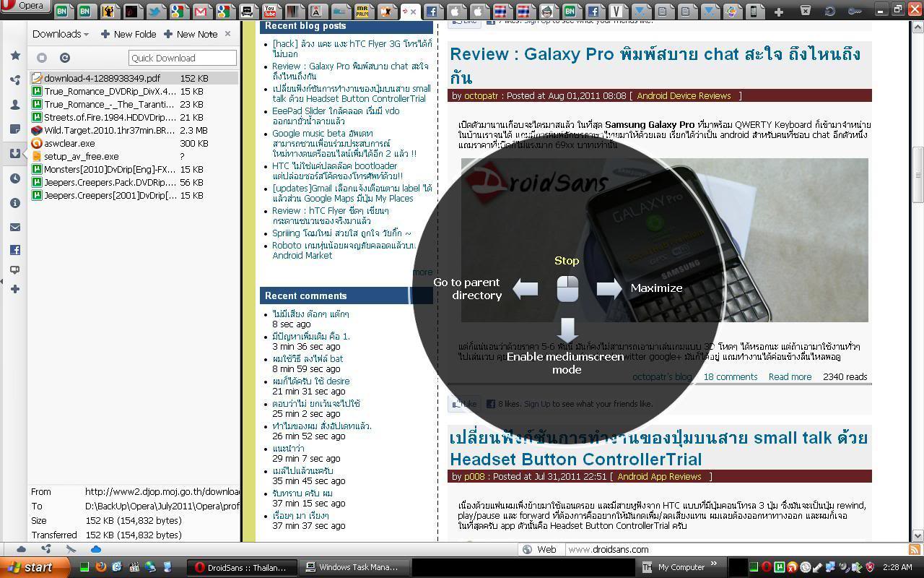Collapse the sidebar panel toggle arrow
The height and width of the screenshot is (578, 924).
tap(2, 281)
